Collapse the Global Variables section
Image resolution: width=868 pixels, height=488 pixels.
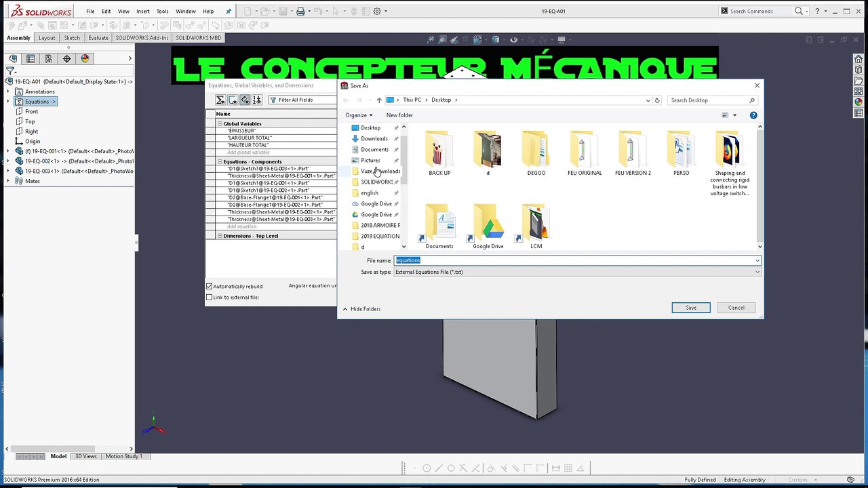pos(220,124)
